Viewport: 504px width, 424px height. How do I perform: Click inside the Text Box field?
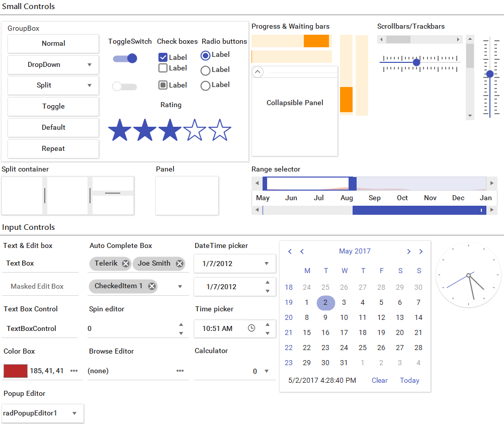point(40,263)
